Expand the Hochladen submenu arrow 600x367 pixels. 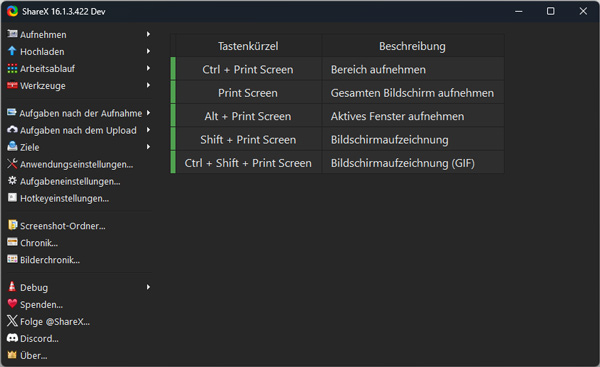point(148,51)
